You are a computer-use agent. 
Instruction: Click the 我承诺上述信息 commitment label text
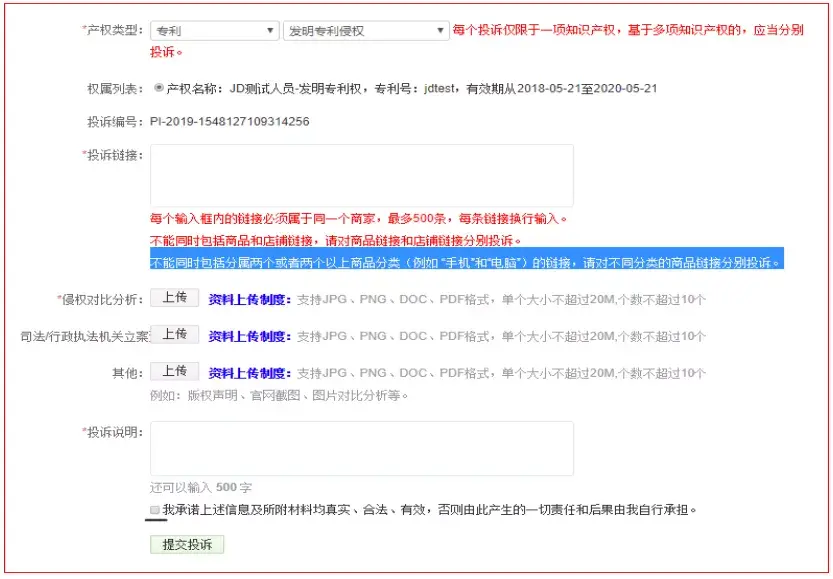[x=430, y=510]
